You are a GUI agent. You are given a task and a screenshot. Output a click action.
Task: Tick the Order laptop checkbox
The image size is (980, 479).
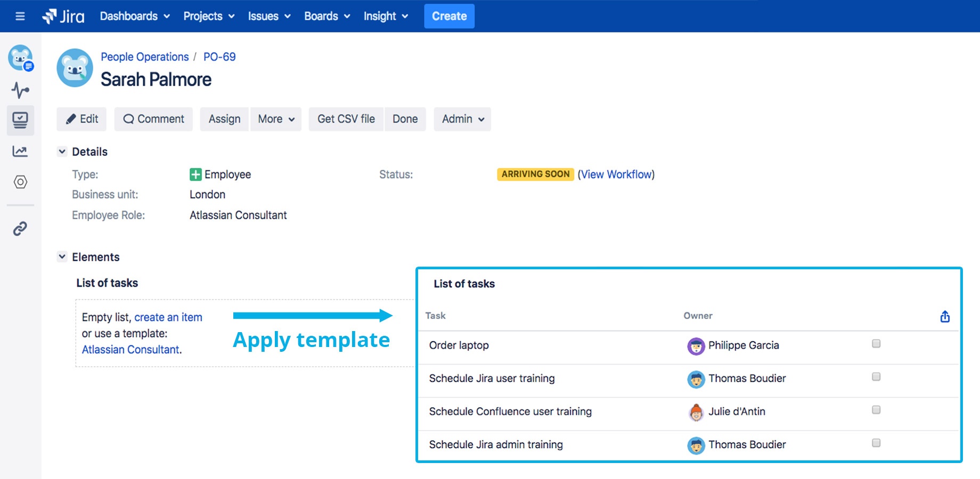point(876,344)
